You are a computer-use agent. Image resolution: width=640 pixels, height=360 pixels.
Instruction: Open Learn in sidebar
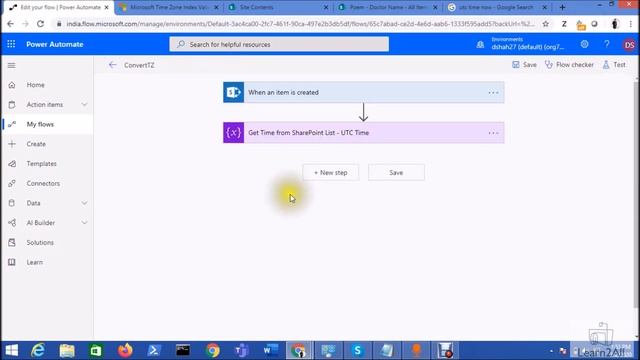(35, 262)
